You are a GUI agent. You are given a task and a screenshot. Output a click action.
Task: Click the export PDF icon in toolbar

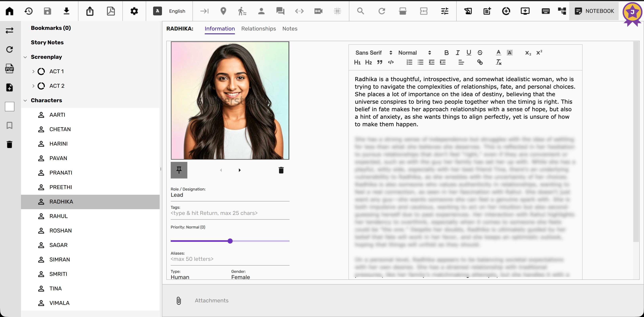[111, 11]
